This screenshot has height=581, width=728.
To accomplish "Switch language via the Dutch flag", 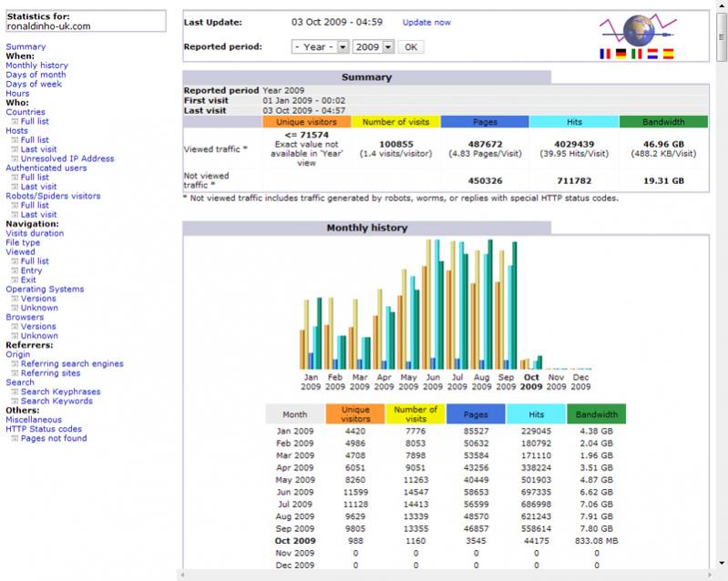I will pos(652,55).
